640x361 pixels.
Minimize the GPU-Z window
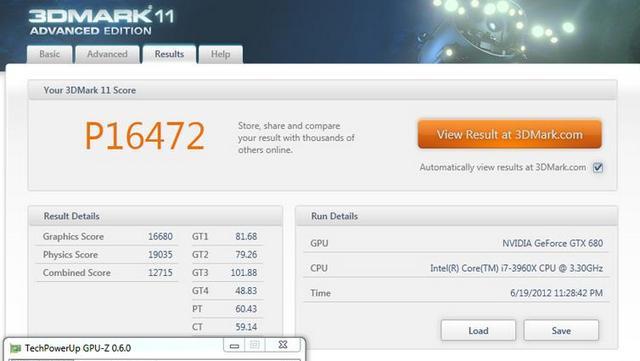[x=234, y=345]
